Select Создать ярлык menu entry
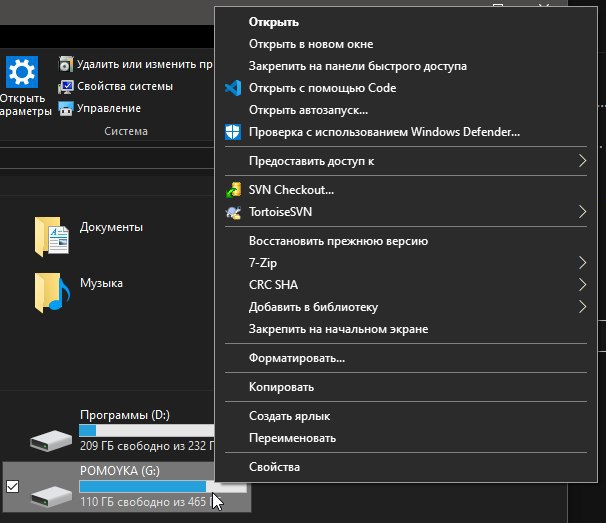 [x=406, y=416]
